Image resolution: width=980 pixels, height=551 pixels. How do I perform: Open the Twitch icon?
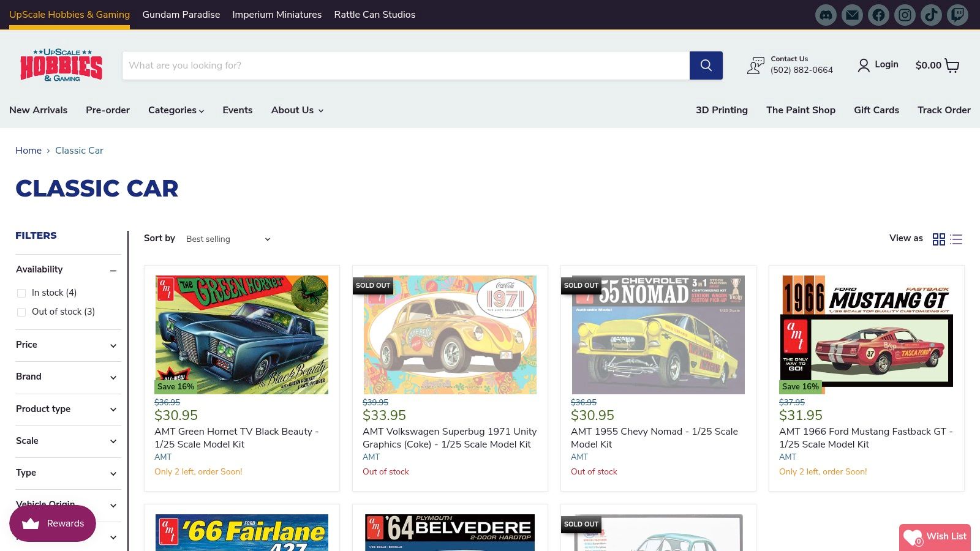pos(957,15)
